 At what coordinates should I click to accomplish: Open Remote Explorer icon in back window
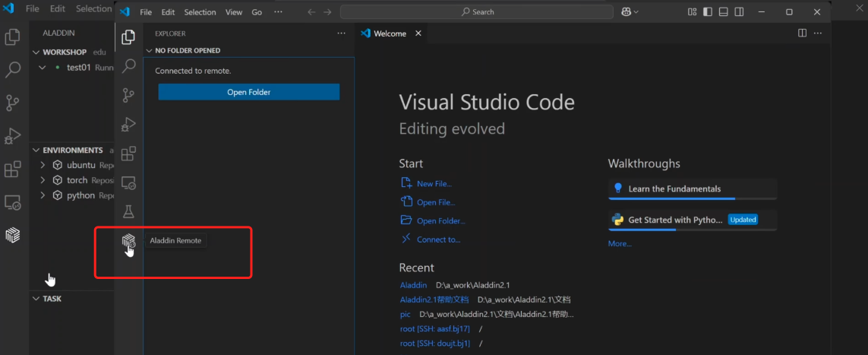[x=13, y=202]
